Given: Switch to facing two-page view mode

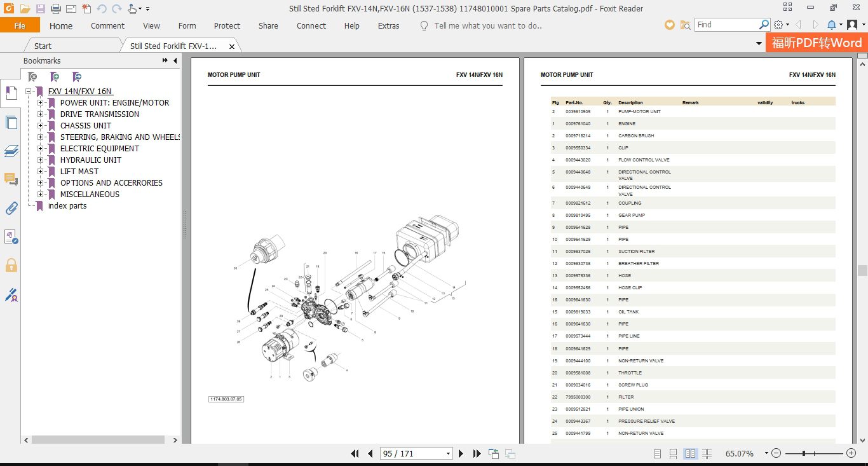Looking at the screenshot, I should coord(690,454).
